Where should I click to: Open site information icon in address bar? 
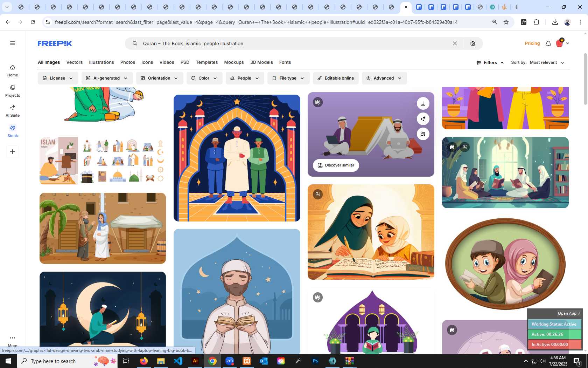coord(48,22)
